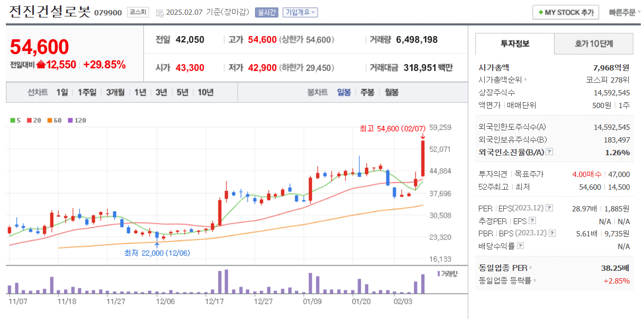Image resolution: width=644 pixels, height=319 pixels.
Task: Open the 기업개요 dropdown
Action: 300,12
